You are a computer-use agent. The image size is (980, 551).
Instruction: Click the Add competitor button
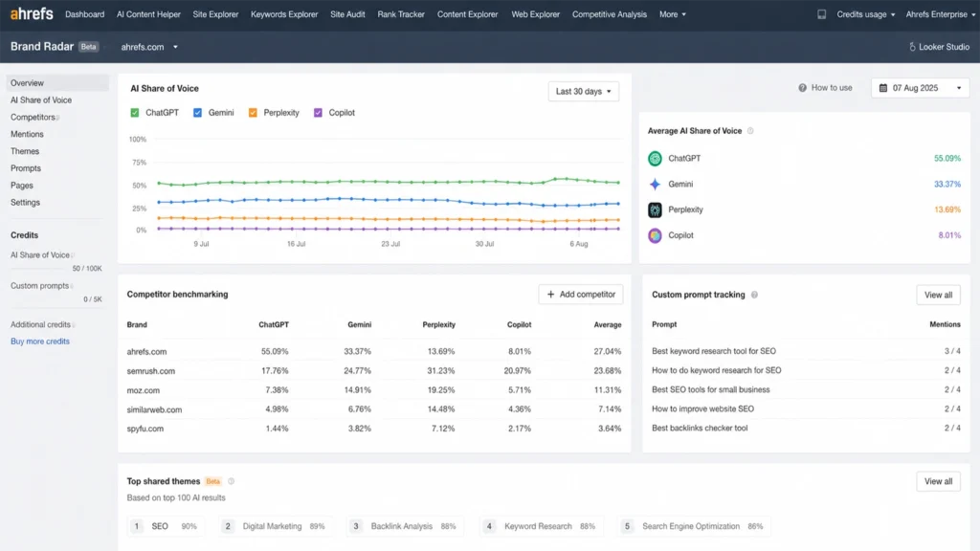(581, 295)
